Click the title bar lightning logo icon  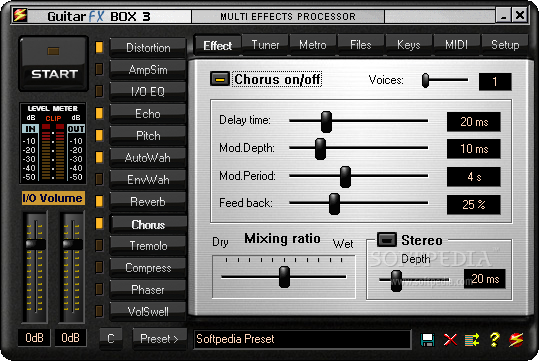(x=20, y=16)
